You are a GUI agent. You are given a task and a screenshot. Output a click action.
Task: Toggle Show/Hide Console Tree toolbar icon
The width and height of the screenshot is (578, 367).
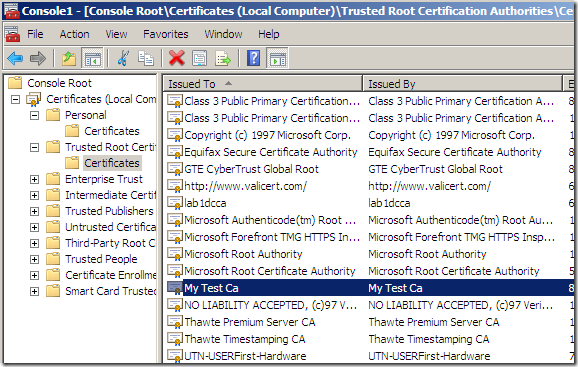click(92, 58)
